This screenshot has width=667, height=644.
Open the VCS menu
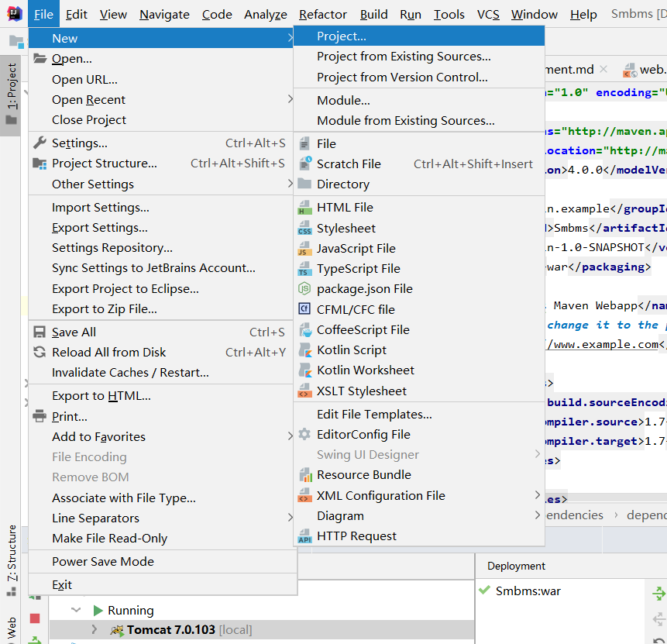pyautogui.click(x=488, y=15)
